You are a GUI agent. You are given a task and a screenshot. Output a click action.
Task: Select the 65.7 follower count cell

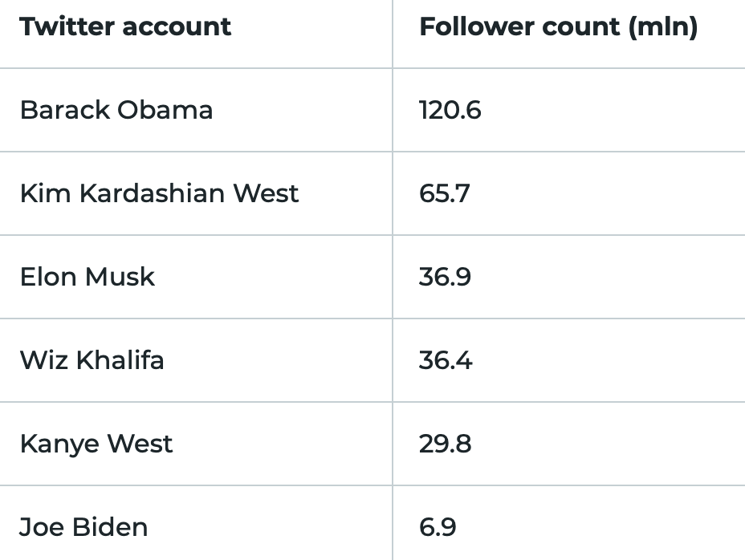[444, 193]
